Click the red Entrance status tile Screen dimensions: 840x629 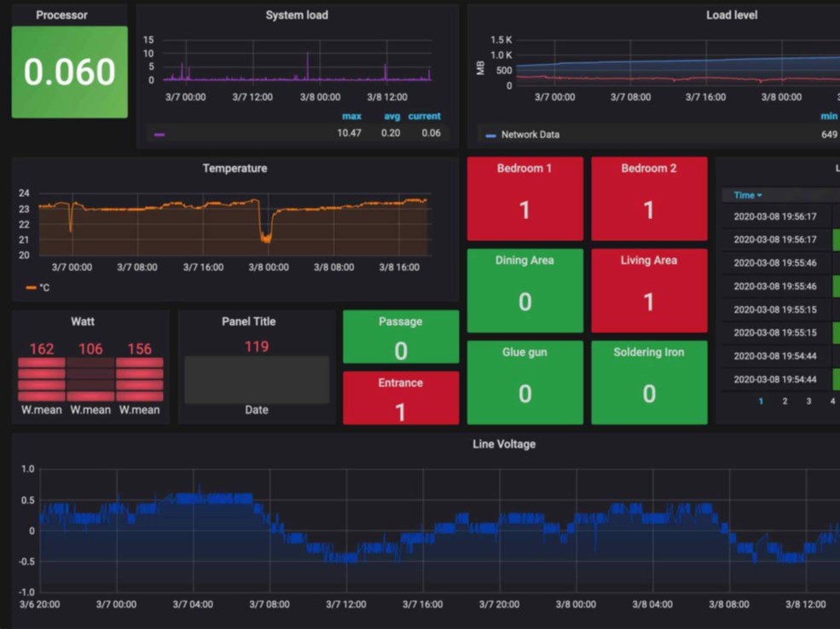pos(400,398)
